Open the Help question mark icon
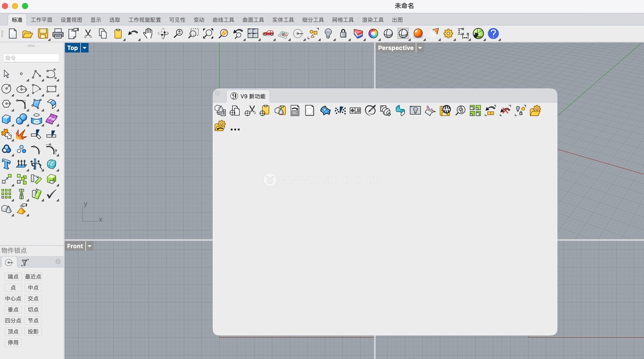This screenshot has width=644, height=359. (x=493, y=34)
